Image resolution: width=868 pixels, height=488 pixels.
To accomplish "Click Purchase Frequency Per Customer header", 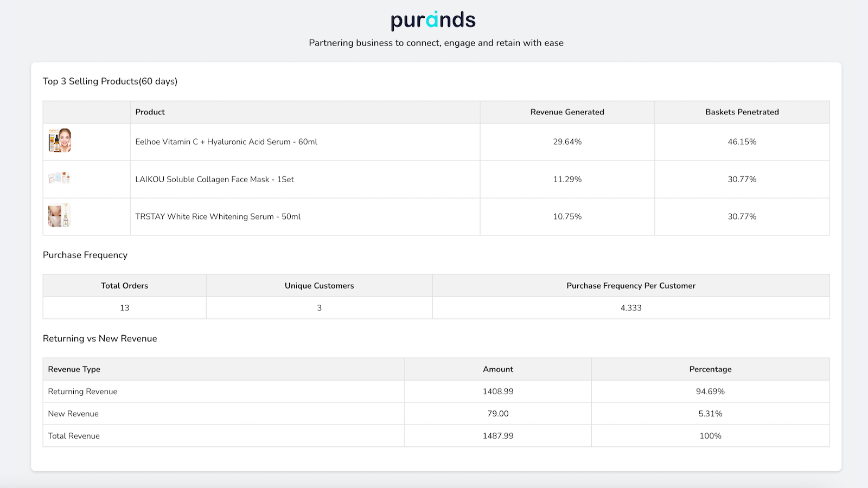I will point(631,286).
